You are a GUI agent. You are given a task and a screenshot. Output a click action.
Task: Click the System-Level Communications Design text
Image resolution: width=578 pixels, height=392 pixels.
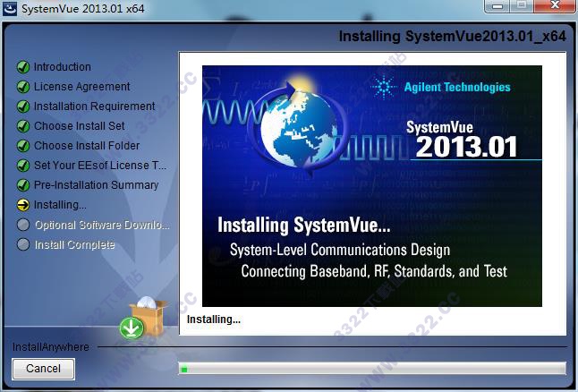click(x=340, y=250)
